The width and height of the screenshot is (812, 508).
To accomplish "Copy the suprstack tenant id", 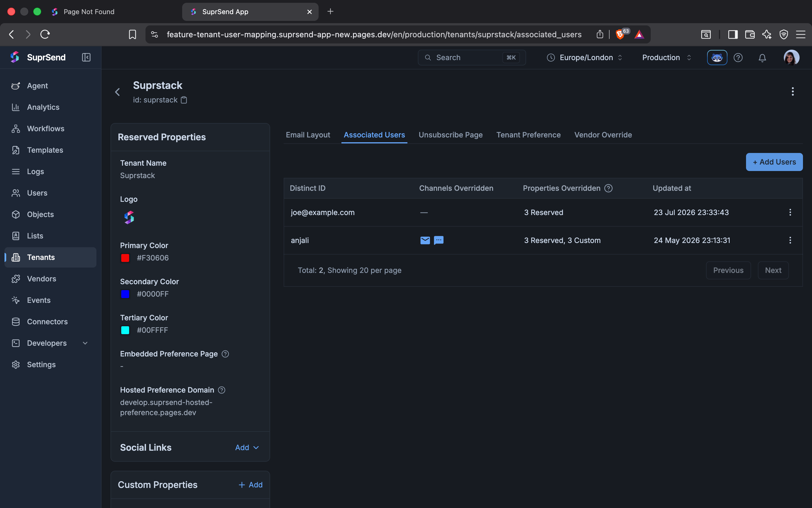I will [x=184, y=100].
